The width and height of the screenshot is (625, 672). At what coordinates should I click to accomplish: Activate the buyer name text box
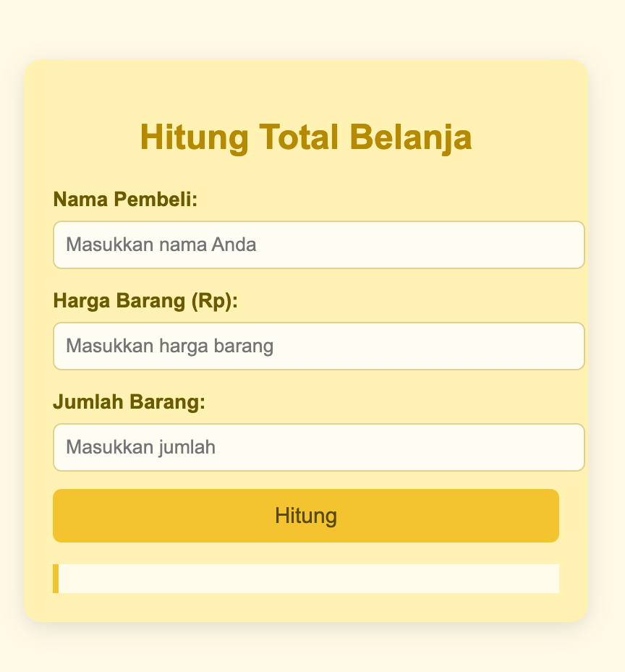coord(318,244)
